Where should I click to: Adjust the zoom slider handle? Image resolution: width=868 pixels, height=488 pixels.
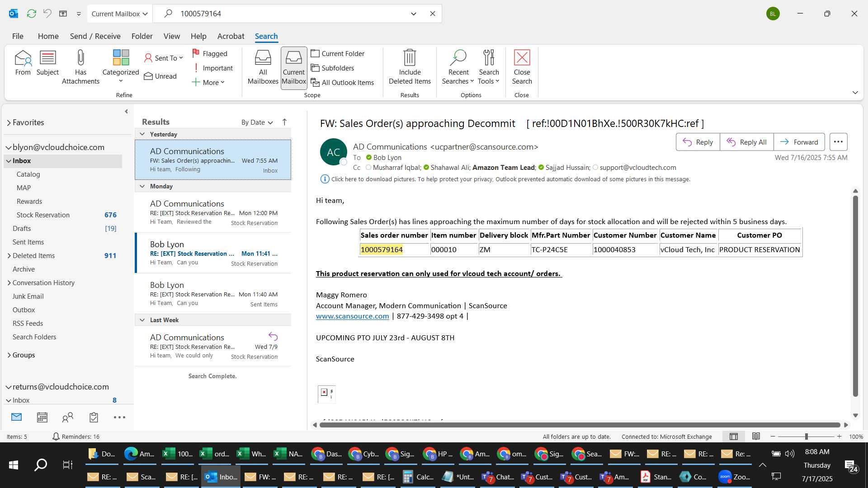pyautogui.click(x=806, y=436)
